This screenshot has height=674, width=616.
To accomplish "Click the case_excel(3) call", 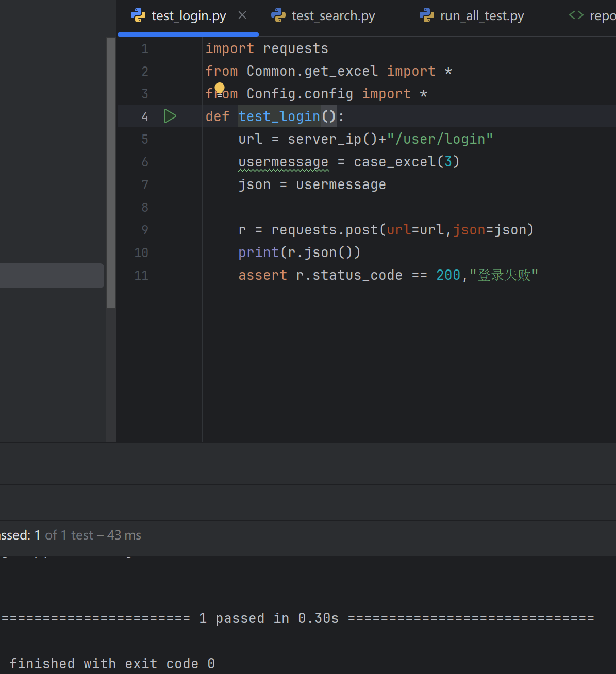I will [406, 162].
